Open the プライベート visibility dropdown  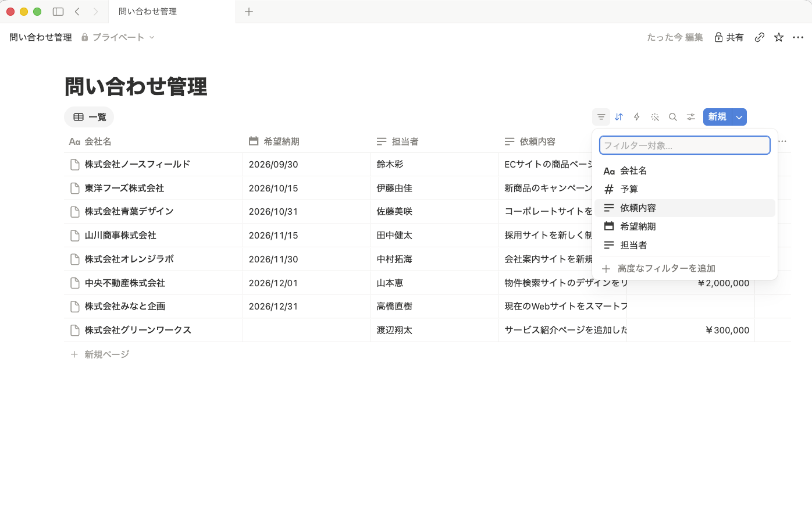(x=118, y=37)
